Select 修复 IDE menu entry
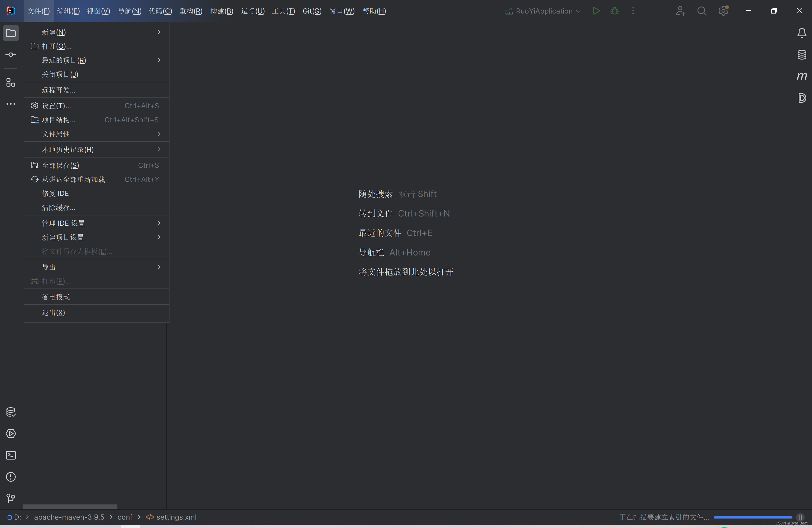 click(x=97, y=194)
